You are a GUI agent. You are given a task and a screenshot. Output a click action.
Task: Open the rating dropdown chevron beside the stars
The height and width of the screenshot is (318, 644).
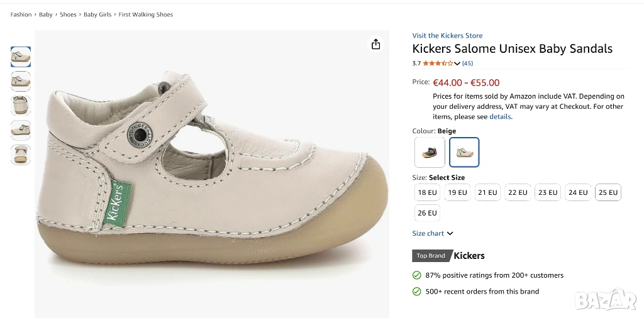[x=457, y=63]
